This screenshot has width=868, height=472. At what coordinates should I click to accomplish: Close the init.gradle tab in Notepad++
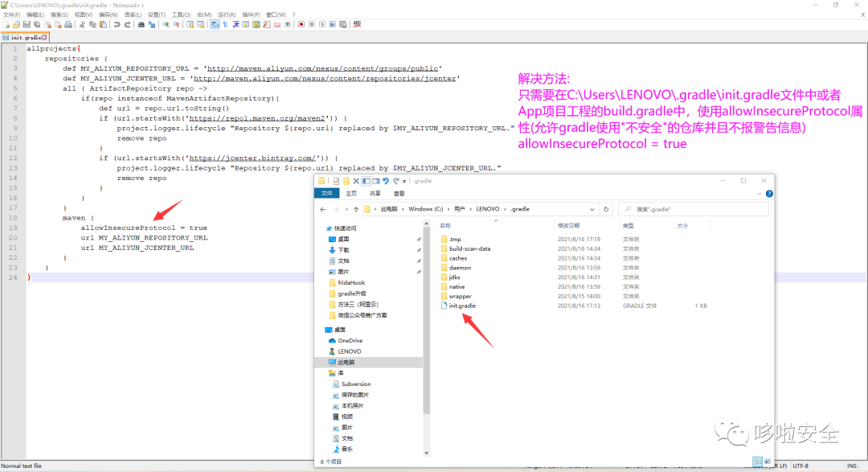(x=44, y=38)
